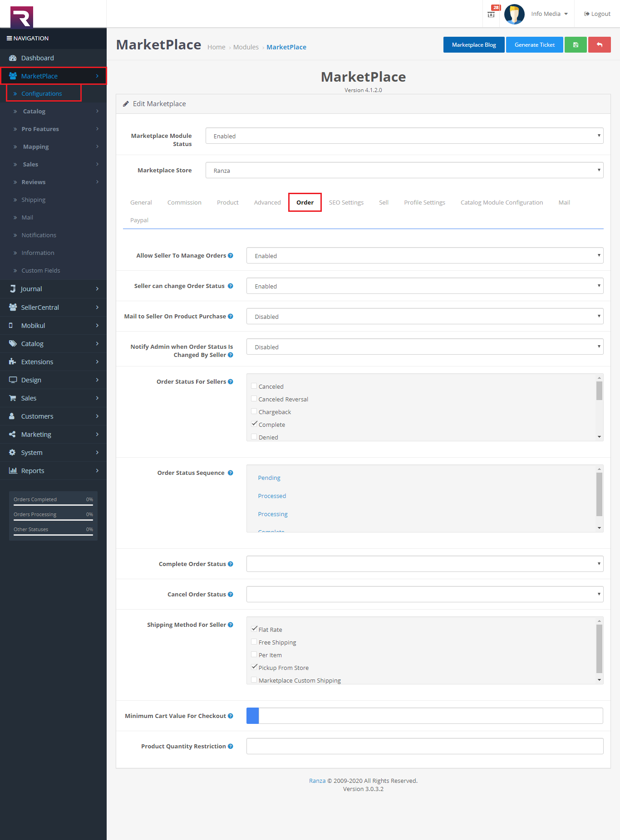The height and width of the screenshot is (840, 620).
Task: Open Allow Seller To Manage Orders dropdown
Action: point(425,255)
